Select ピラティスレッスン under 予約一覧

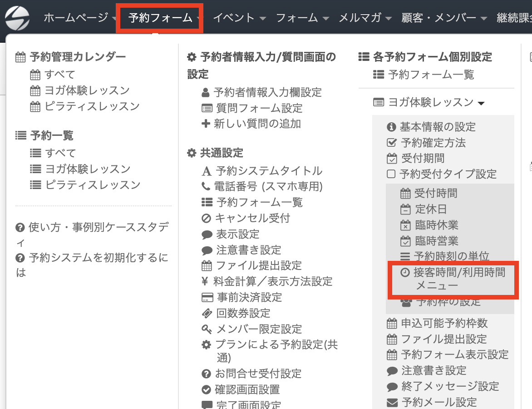point(93,185)
